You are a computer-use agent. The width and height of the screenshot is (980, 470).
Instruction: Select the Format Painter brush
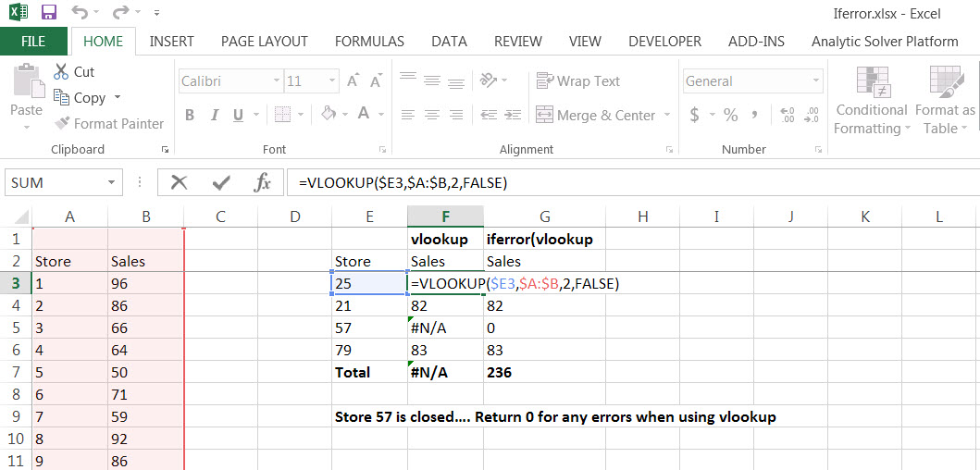[61, 123]
